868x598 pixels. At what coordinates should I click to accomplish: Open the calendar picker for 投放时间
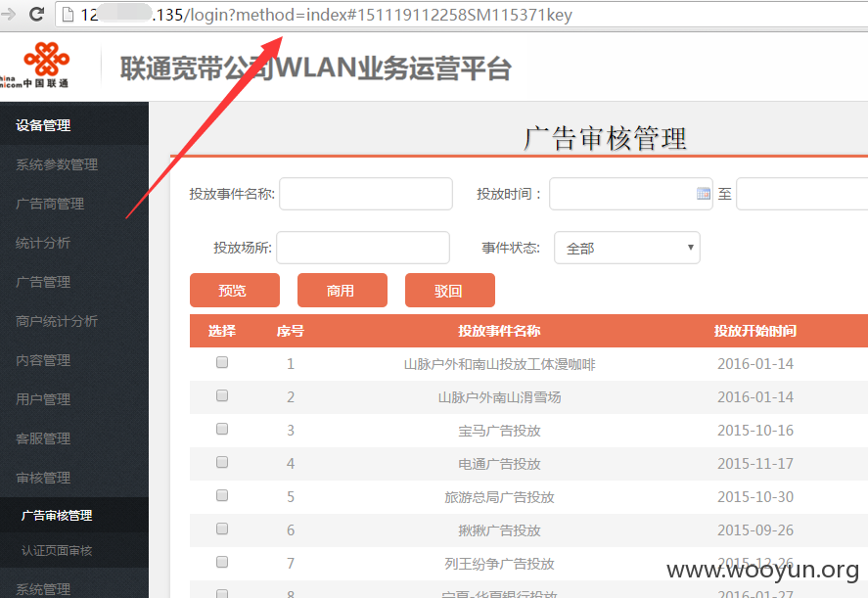click(703, 193)
